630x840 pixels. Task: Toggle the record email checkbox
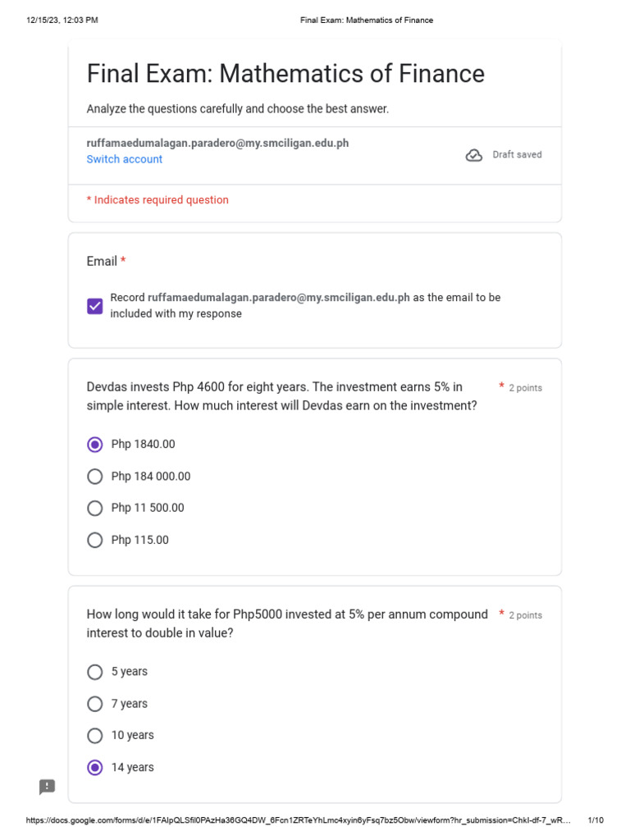[95, 306]
